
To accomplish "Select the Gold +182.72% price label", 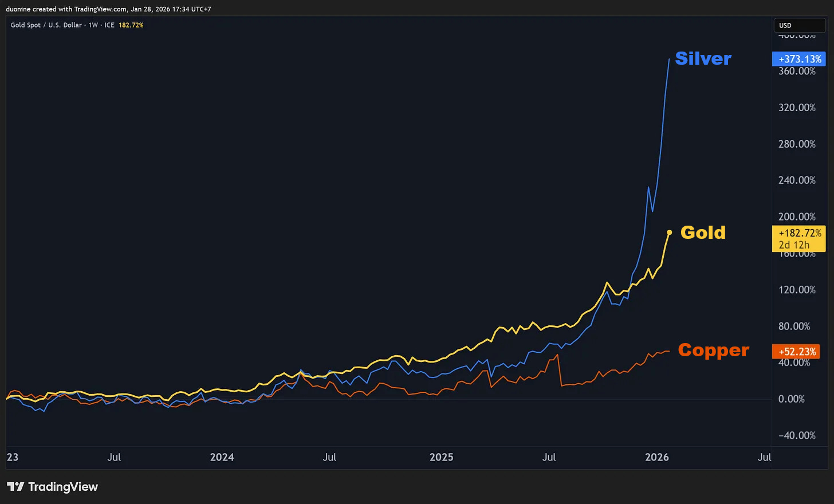I will 799,239.
